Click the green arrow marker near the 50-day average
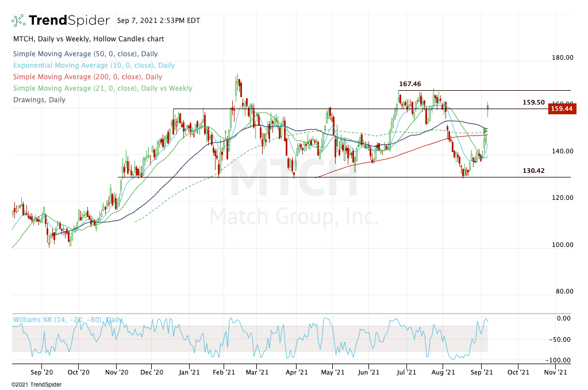 coord(485,132)
